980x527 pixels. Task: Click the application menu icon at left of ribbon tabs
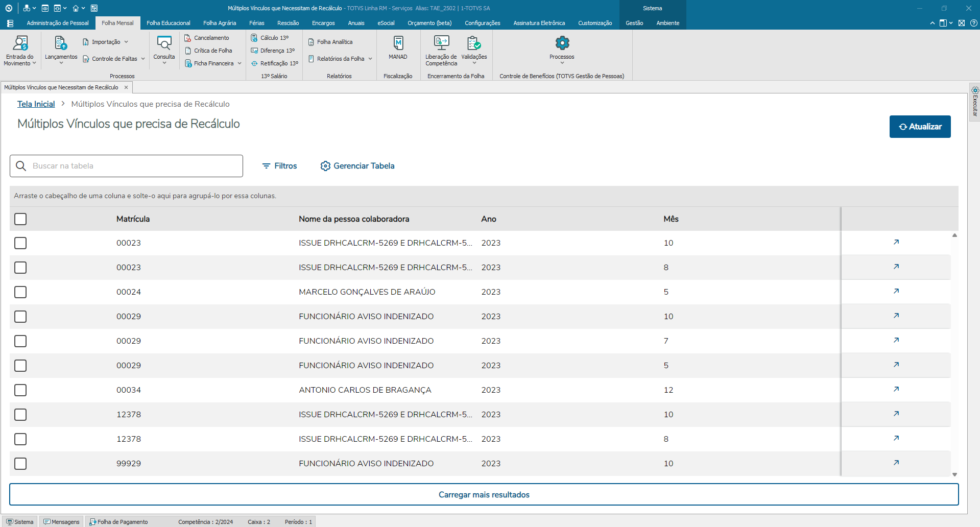point(10,23)
